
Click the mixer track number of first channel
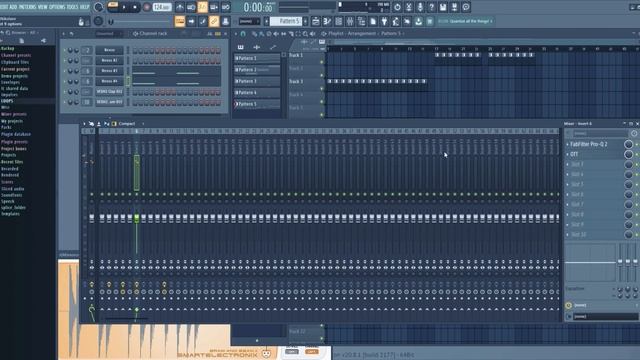[87, 50]
